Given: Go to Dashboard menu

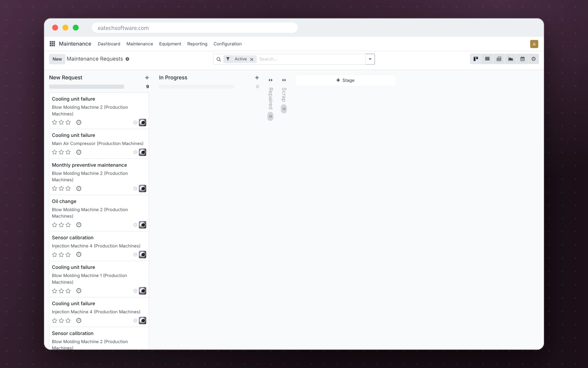Looking at the screenshot, I should pos(109,44).
